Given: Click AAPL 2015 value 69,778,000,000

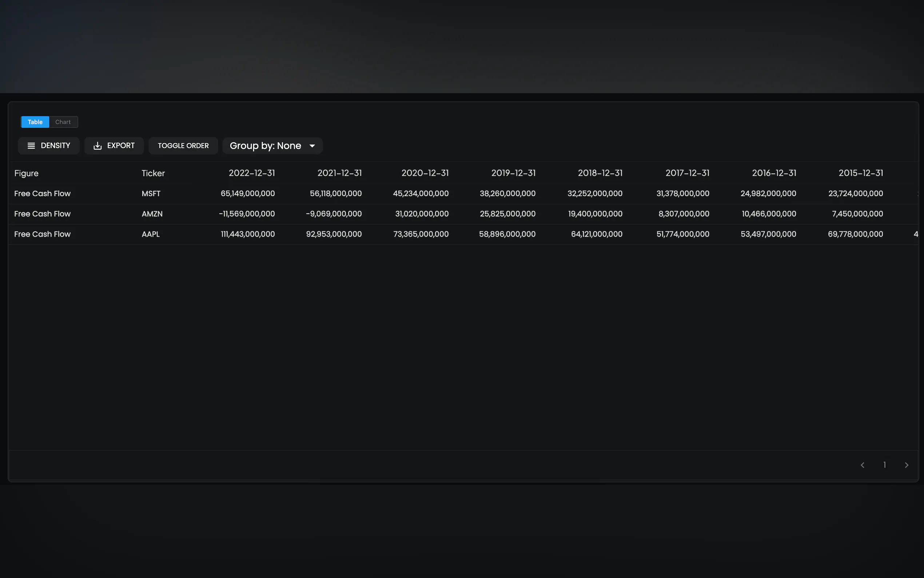Looking at the screenshot, I should pos(855,234).
